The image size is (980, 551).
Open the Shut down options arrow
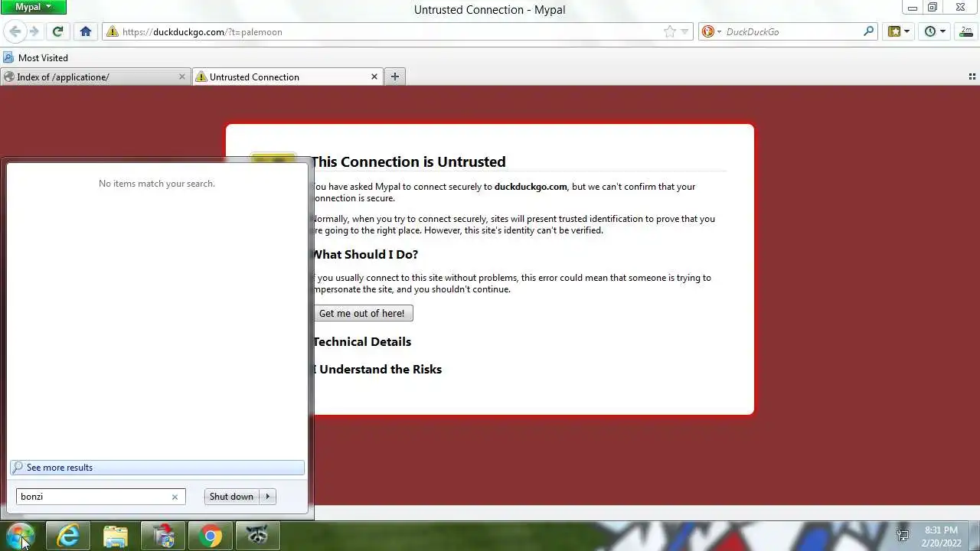tap(267, 497)
